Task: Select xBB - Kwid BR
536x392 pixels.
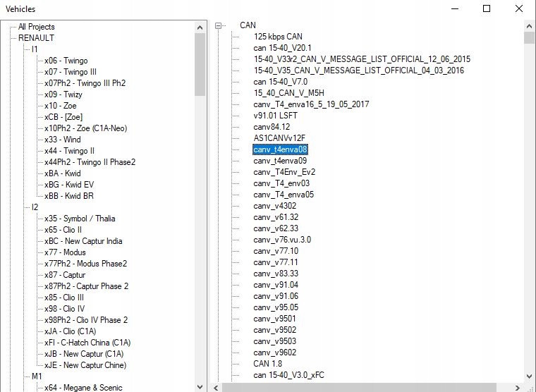Action: pos(69,196)
